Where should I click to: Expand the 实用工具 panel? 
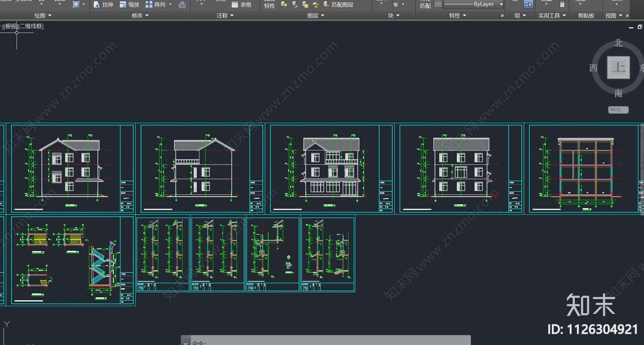[552, 15]
